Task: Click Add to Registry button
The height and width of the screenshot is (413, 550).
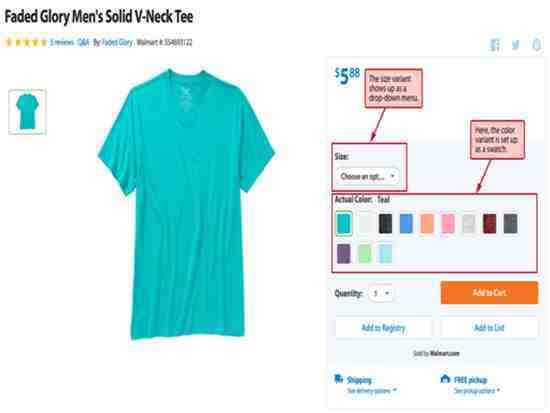Action: coord(383,328)
